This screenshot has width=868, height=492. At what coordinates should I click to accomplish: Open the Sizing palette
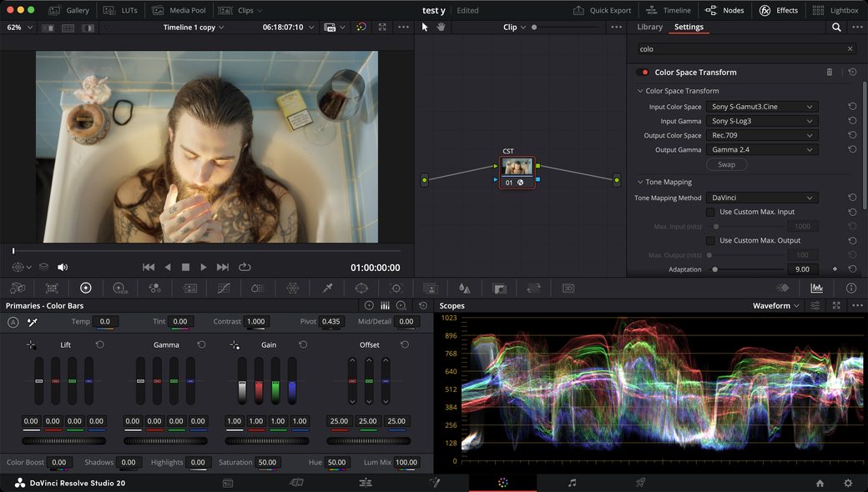533,288
